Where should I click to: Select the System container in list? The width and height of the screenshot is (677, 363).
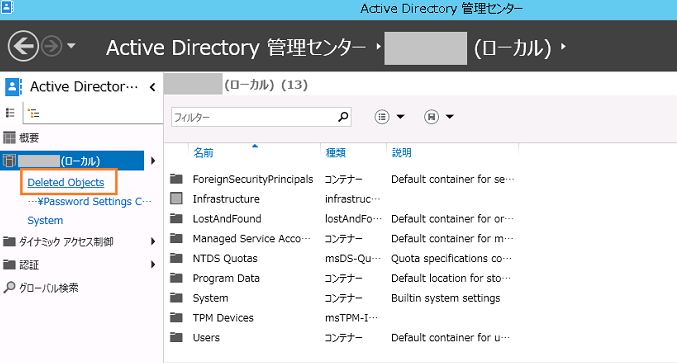[x=342, y=298]
